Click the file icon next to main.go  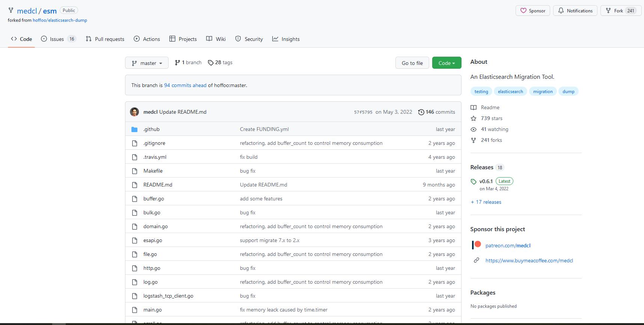point(134,310)
